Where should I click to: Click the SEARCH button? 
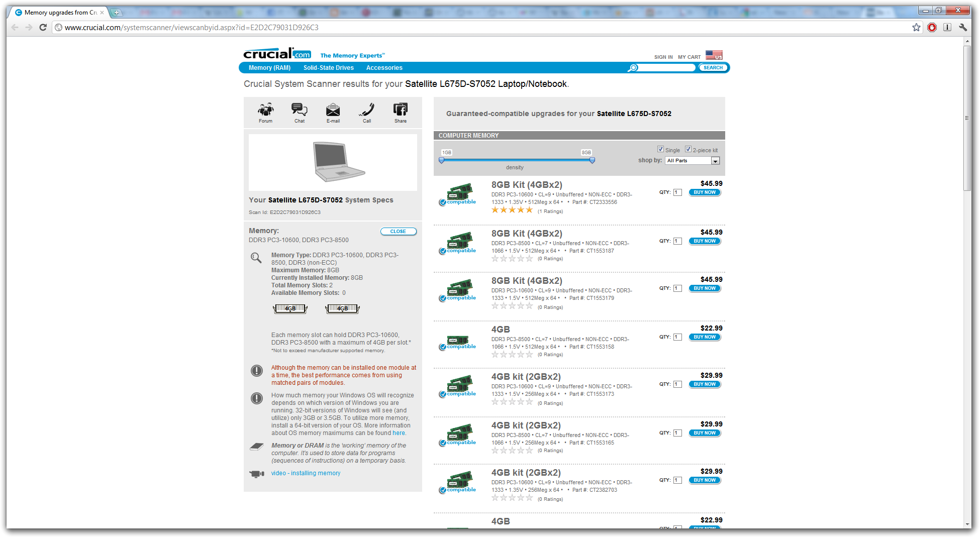click(713, 68)
